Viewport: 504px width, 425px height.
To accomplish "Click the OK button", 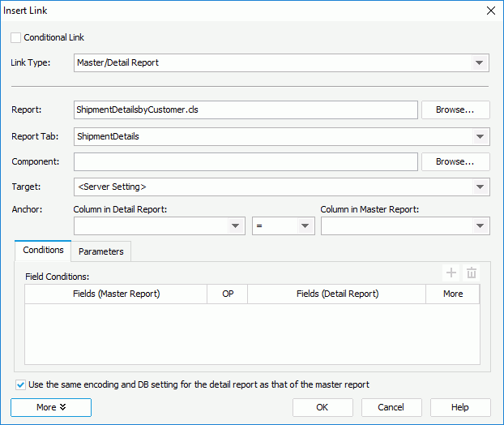I will pyautogui.click(x=322, y=407).
